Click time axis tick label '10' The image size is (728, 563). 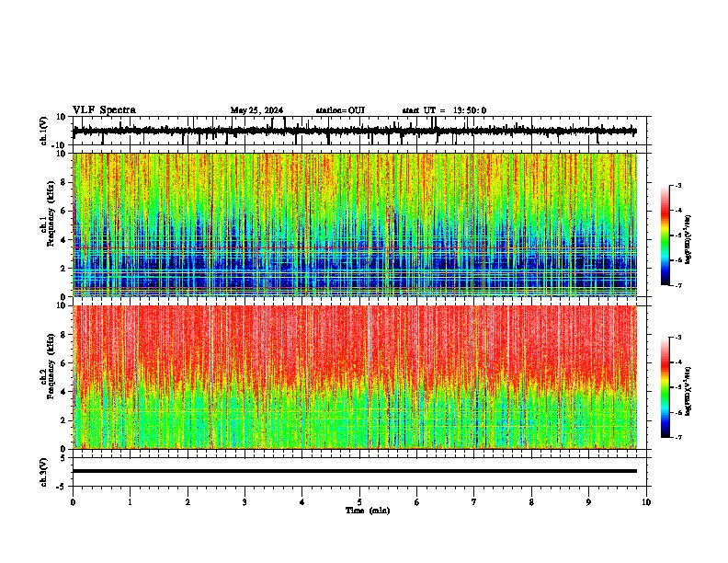point(646,502)
